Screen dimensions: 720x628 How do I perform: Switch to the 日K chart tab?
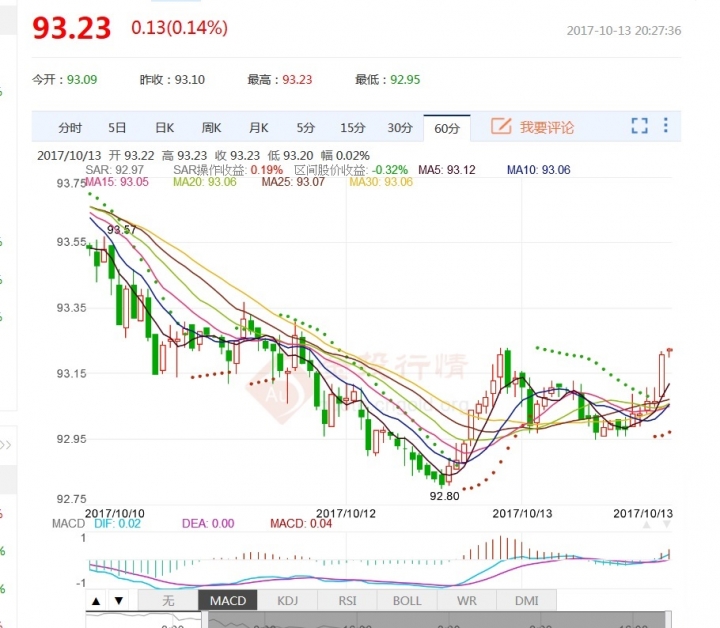tap(164, 128)
